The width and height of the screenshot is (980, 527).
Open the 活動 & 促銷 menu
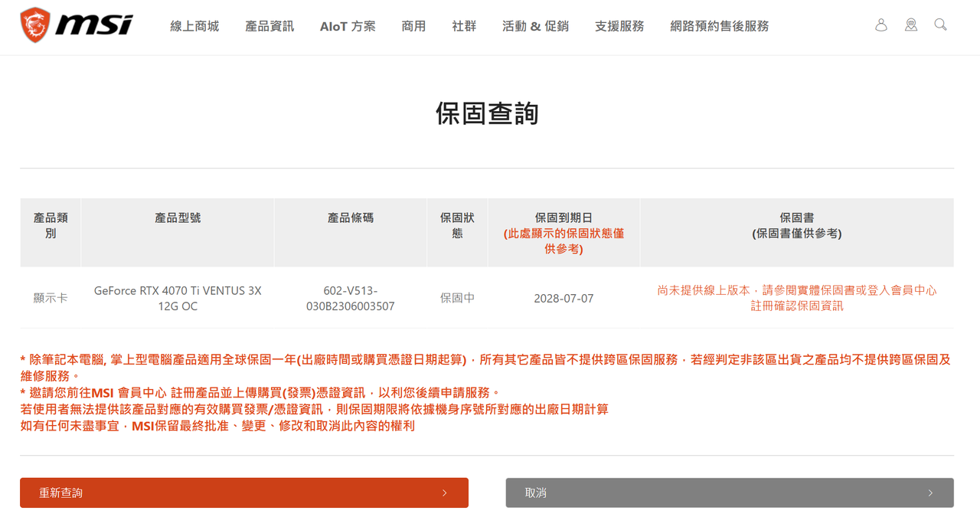point(535,26)
